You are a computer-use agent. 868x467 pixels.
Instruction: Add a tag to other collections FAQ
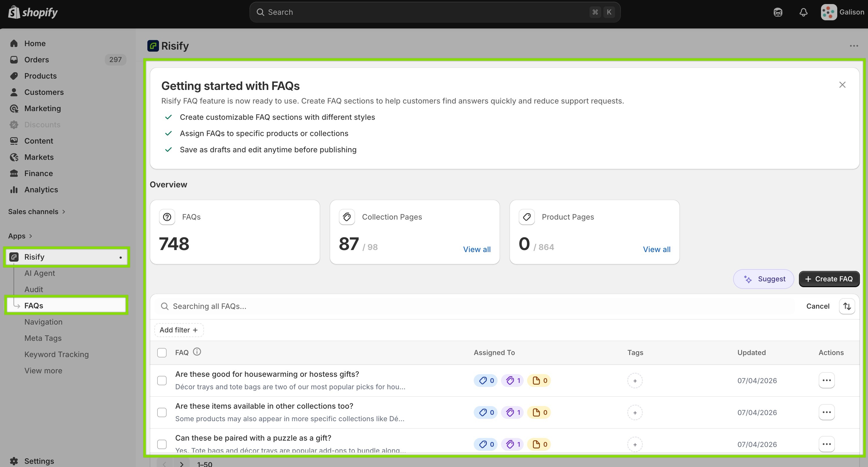tap(635, 413)
